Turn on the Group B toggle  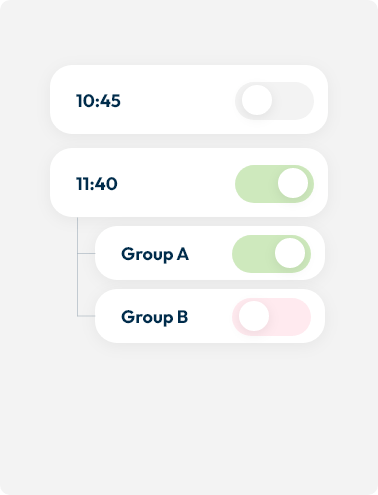pyautogui.click(x=271, y=317)
